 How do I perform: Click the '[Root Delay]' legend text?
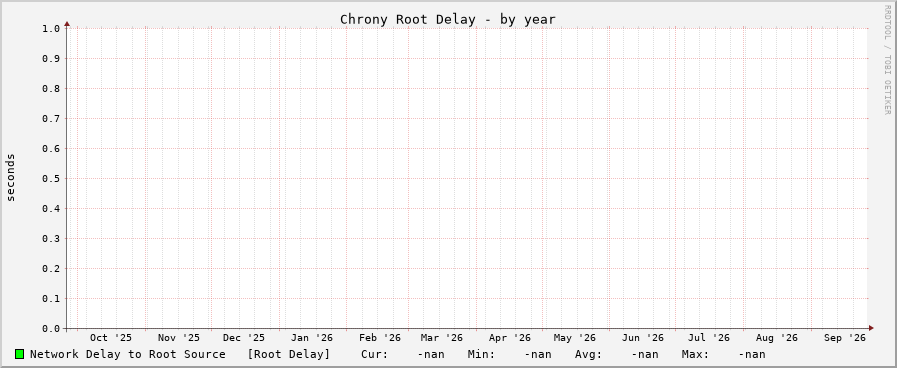pyautogui.click(x=289, y=354)
